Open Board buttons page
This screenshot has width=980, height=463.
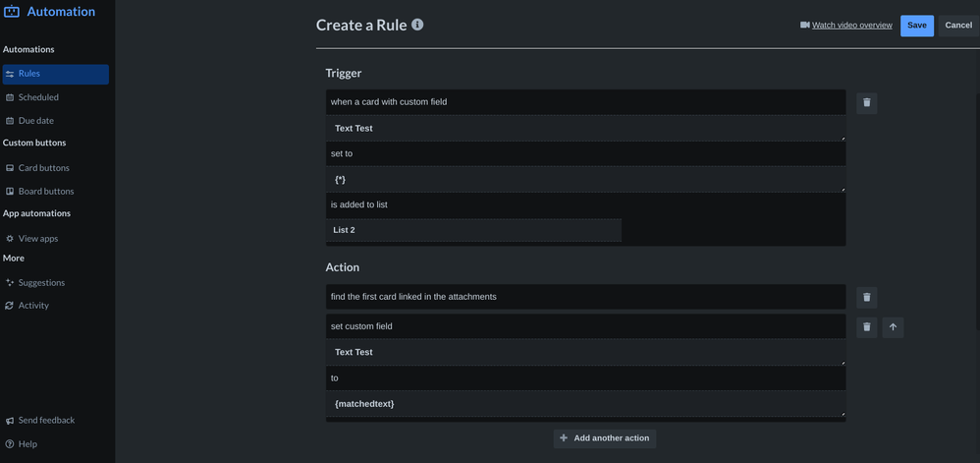pyautogui.click(x=45, y=192)
